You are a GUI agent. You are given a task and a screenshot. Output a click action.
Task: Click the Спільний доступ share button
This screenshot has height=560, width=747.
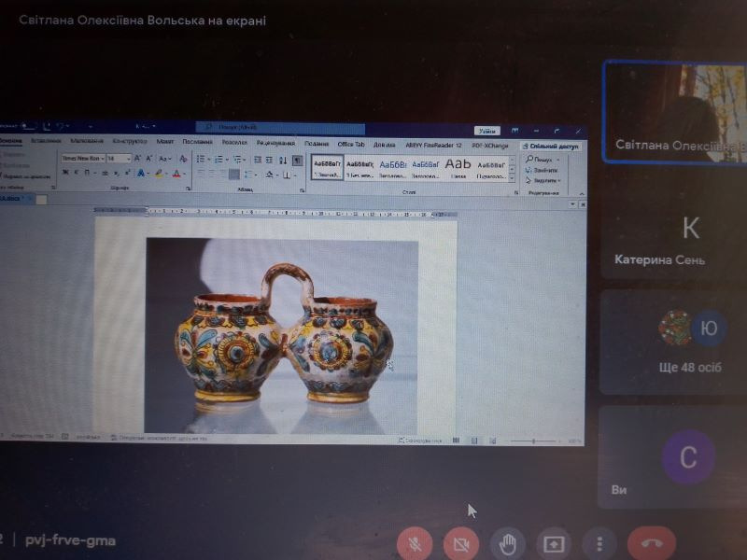551,147
